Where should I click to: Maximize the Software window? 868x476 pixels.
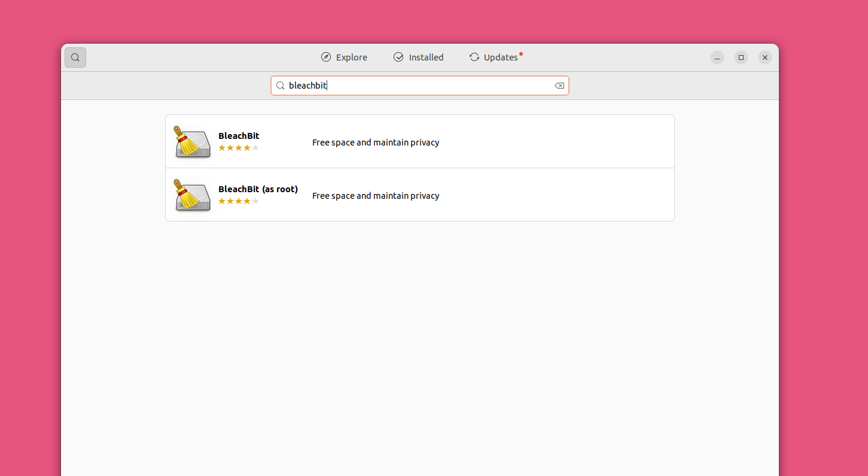pos(741,57)
